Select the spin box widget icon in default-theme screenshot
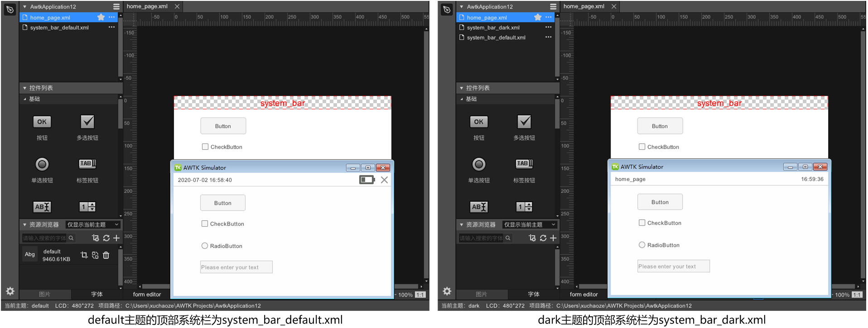 click(87, 207)
